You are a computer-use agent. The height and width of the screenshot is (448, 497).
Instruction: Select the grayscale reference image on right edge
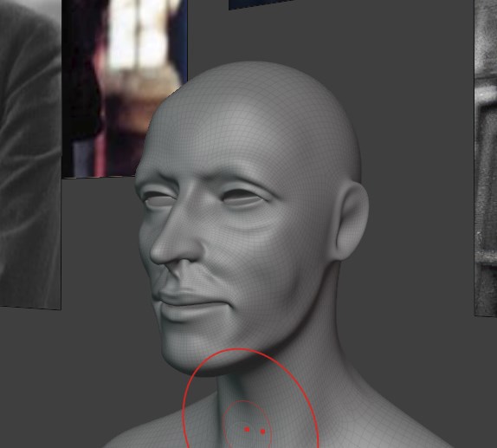pos(485,158)
